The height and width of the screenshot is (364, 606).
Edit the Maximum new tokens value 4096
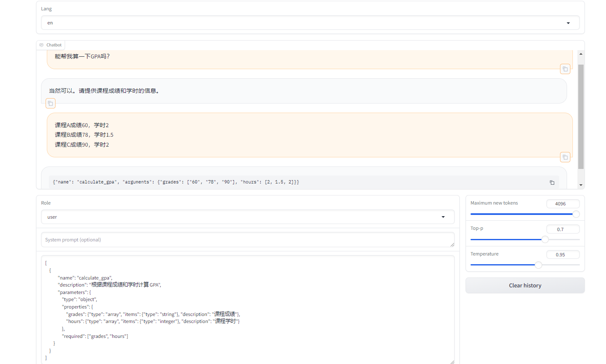563,204
